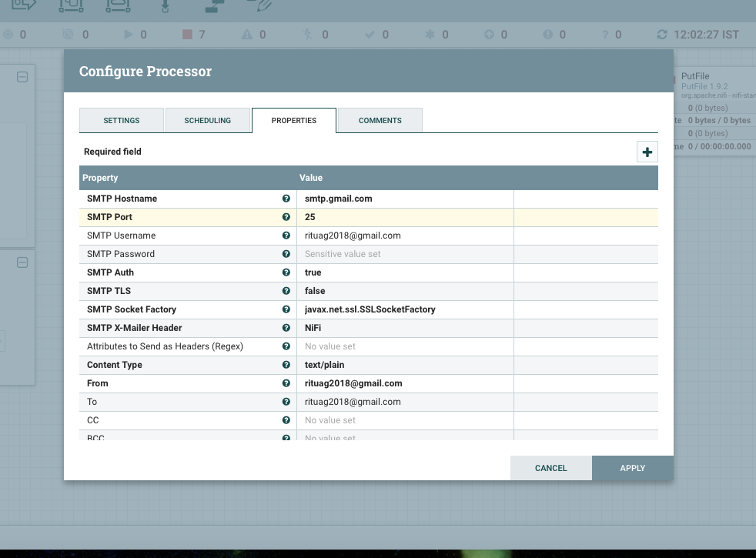Show help for Attributes to Send as Headers
This screenshot has height=558, width=756.
pyautogui.click(x=286, y=346)
